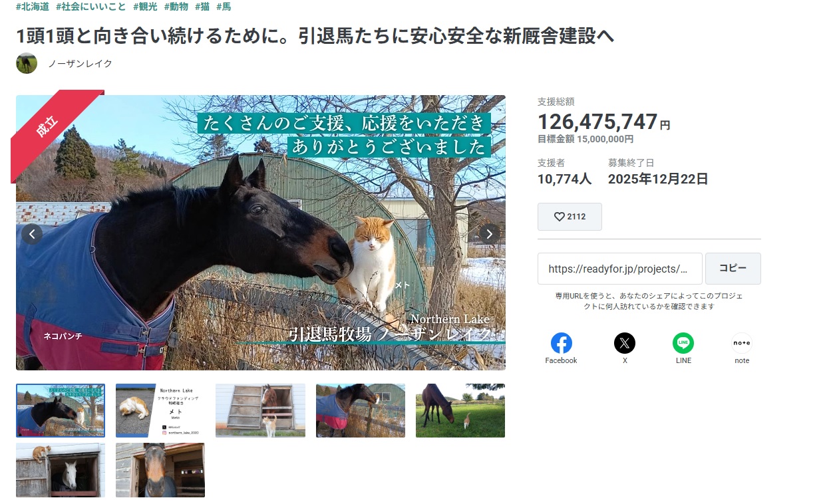Select thumbnail of horse in stall and cat below
This screenshot has width=831, height=504.
[260, 410]
